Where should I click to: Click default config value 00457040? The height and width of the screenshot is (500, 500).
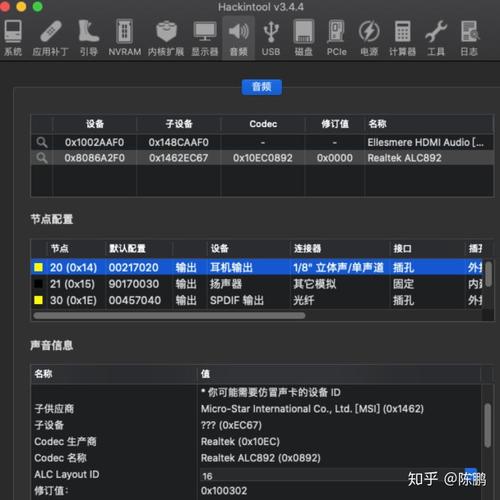coord(135,300)
